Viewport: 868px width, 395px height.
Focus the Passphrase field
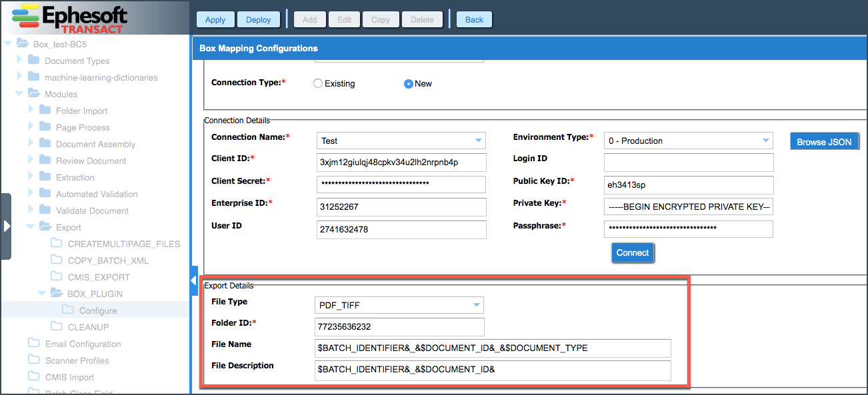click(689, 229)
